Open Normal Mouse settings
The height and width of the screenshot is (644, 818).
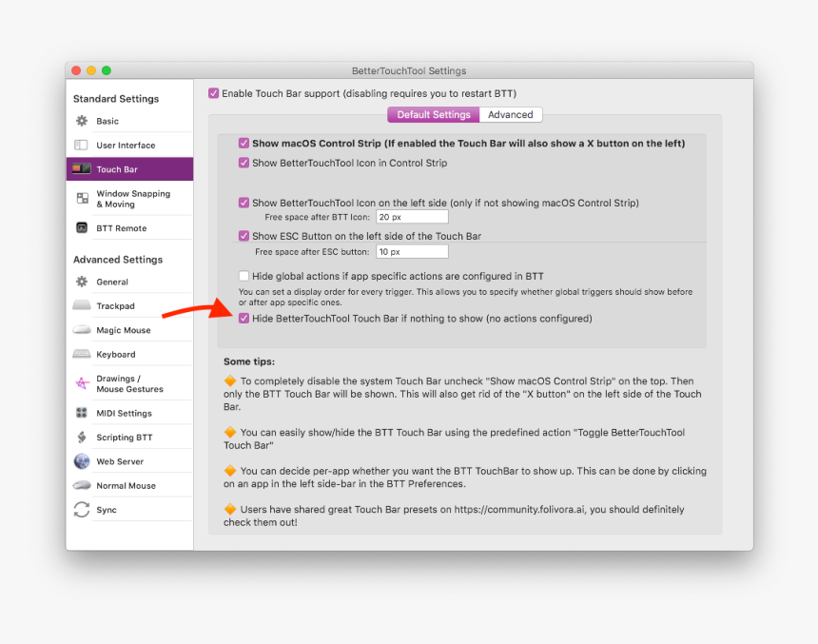(x=129, y=485)
